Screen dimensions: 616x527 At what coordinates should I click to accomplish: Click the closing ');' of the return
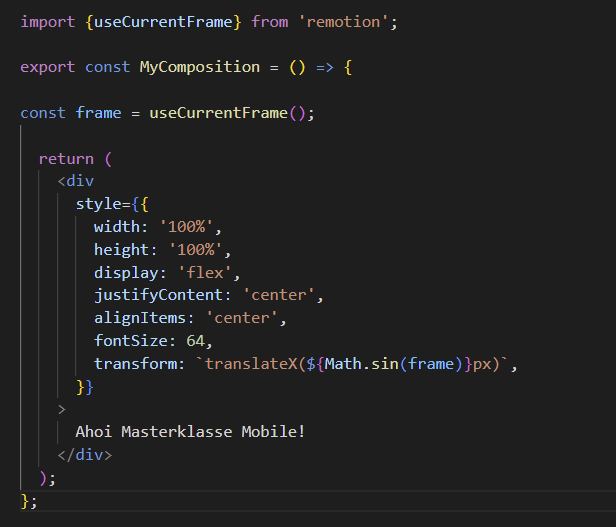(48, 478)
